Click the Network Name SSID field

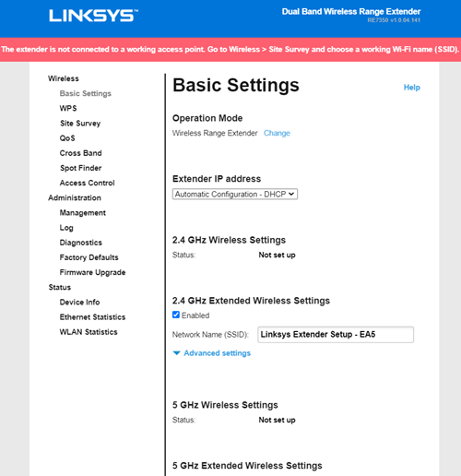[336, 335]
